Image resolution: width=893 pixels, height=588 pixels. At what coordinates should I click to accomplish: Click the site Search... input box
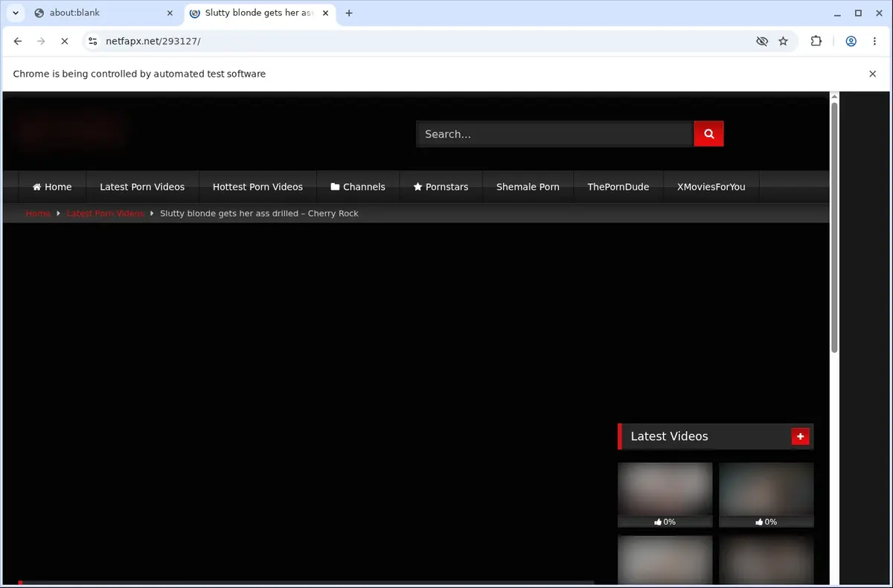[x=555, y=134]
